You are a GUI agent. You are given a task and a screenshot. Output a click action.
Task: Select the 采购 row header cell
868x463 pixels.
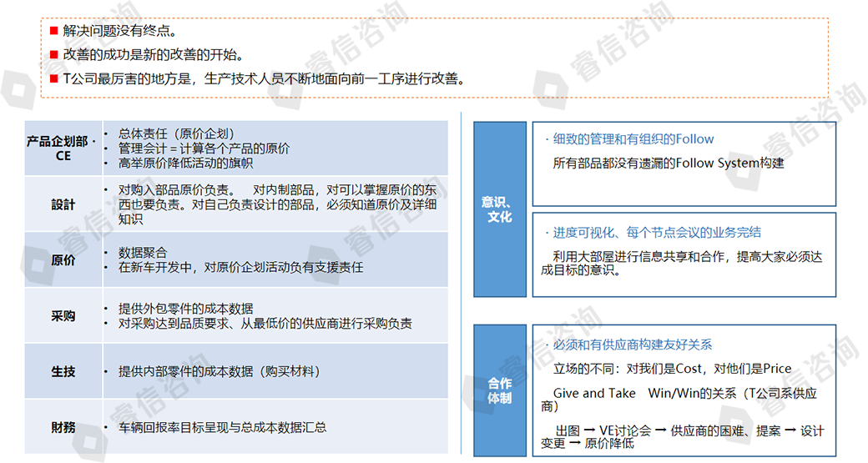63,315
